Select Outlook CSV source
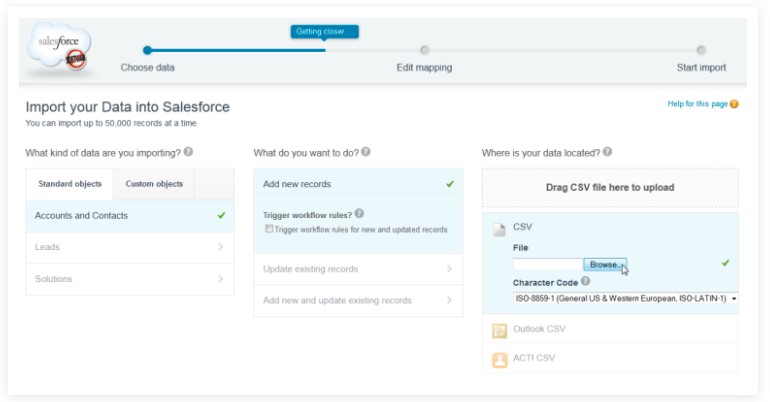 pos(610,329)
